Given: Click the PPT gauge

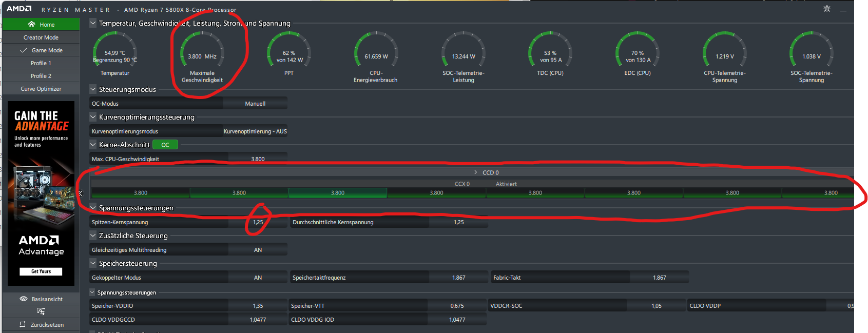Looking at the screenshot, I should coord(289,50).
